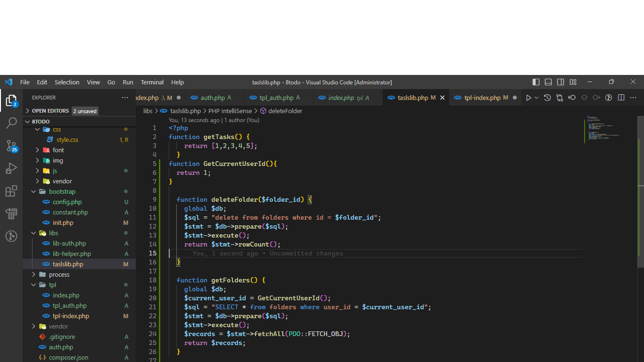The height and width of the screenshot is (362, 644).
Task: Open the View menu
Action: (x=93, y=82)
